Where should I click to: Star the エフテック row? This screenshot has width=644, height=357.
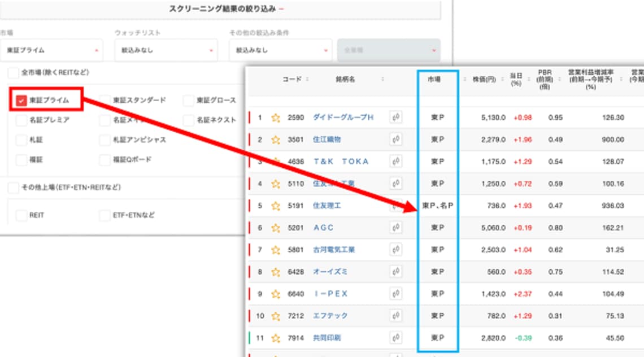tap(276, 316)
